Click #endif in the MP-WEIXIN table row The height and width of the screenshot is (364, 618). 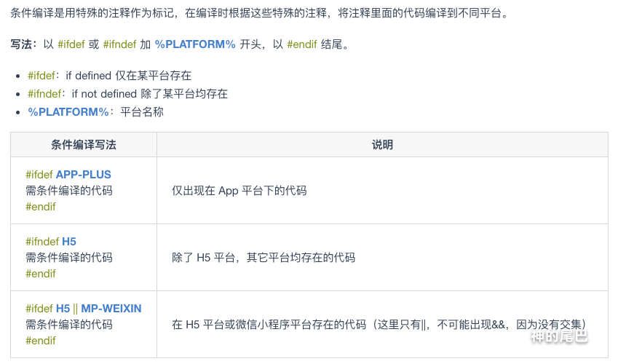point(41,341)
